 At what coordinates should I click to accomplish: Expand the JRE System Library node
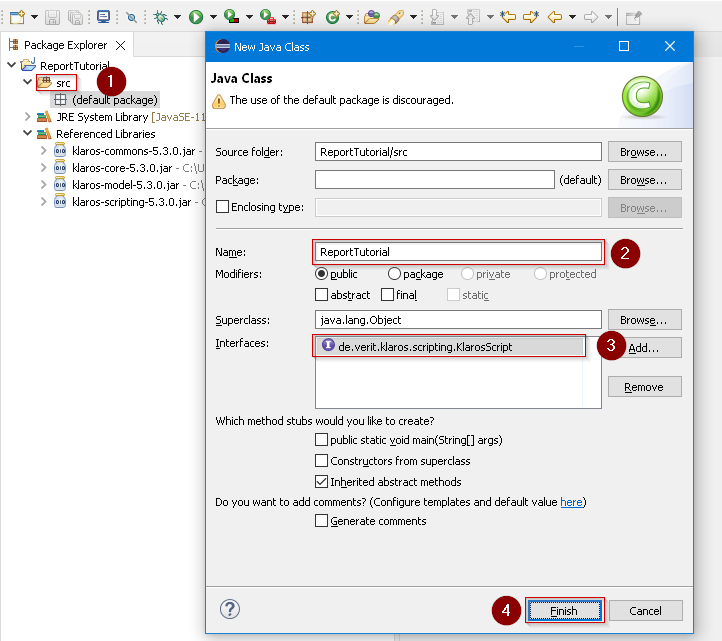coord(27,117)
